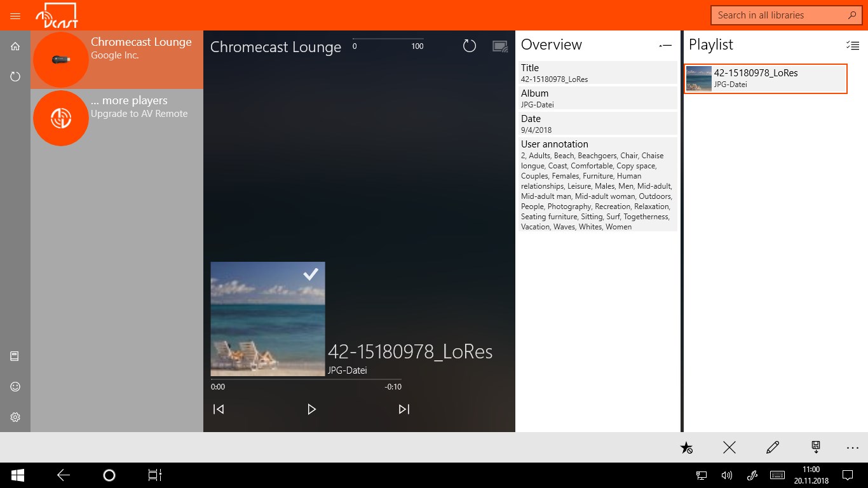The width and height of the screenshot is (868, 488).
Task: Click the pen/link icon in system tray
Action: [752, 475]
